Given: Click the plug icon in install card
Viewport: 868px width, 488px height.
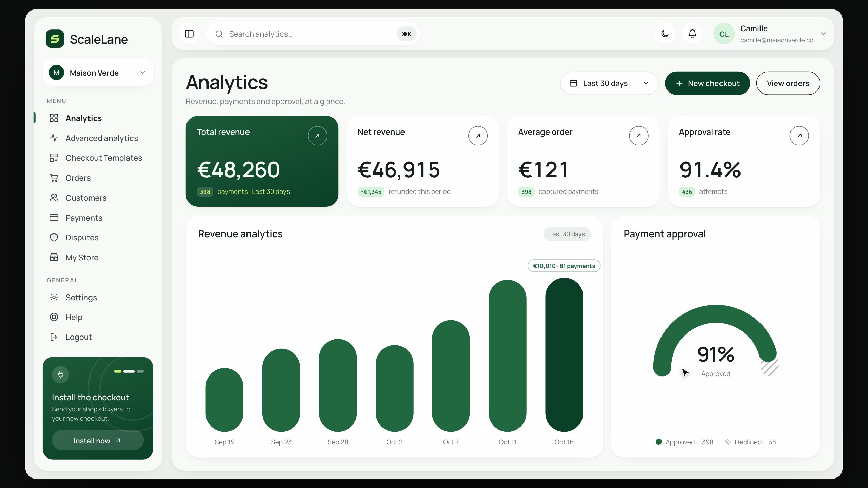Looking at the screenshot, I should pos(61,374).
